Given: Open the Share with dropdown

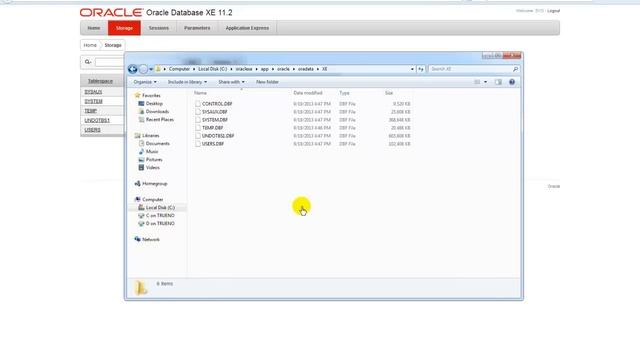Looking at the screenshot, I should tap(231, 82).
